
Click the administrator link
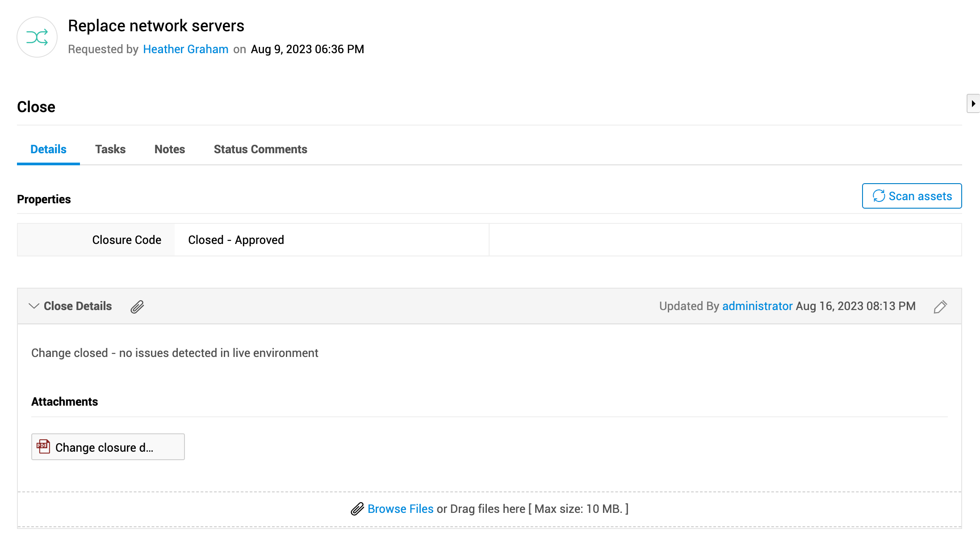pos(757,306)
